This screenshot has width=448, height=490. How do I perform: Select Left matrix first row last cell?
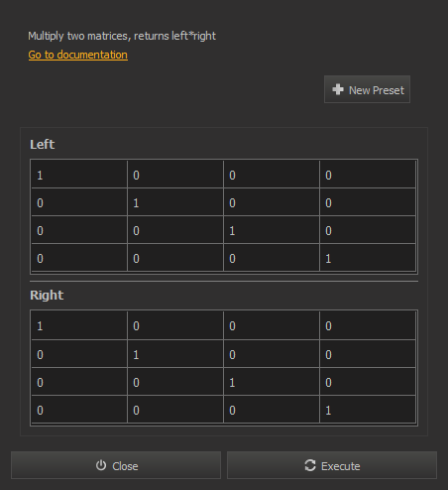[x=368, y=175]
